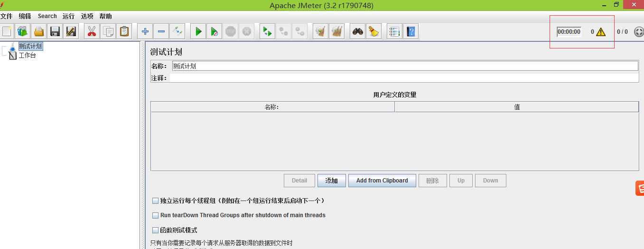Open the 运行 menu
644x249 pixels.
pyautogui.click(x=69, y=16)
